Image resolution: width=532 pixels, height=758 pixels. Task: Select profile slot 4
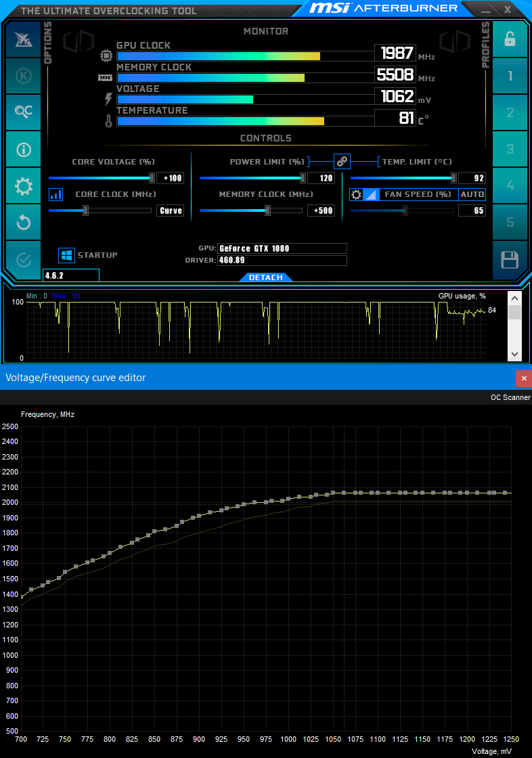[510, 186]
